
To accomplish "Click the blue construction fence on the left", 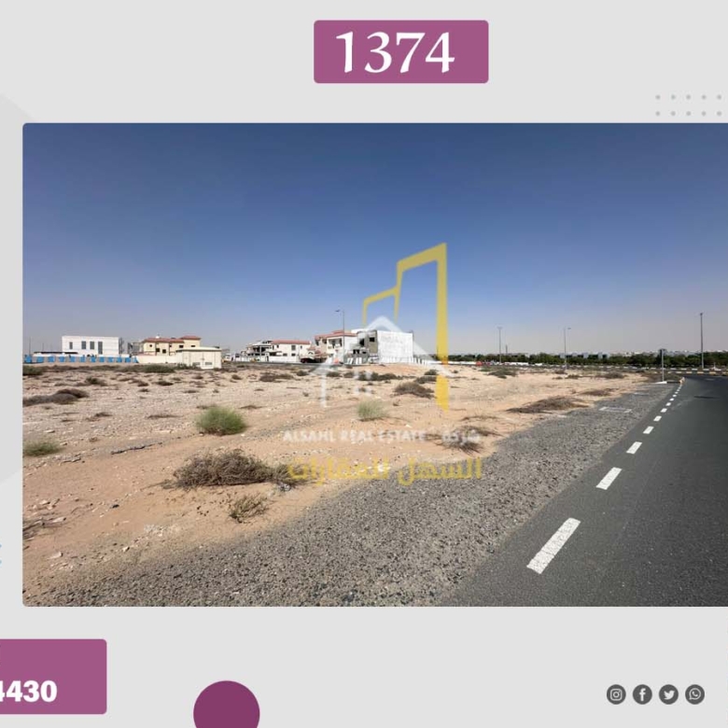I will pos(81,359).
